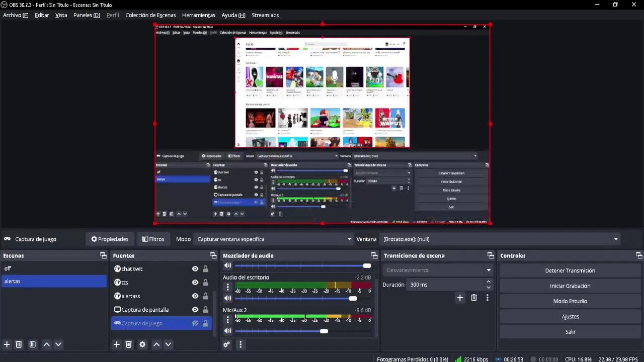Screen dimensions: 644x362
Task: Mute Audio del escritorio speaker icon
Action: (227, 298)
